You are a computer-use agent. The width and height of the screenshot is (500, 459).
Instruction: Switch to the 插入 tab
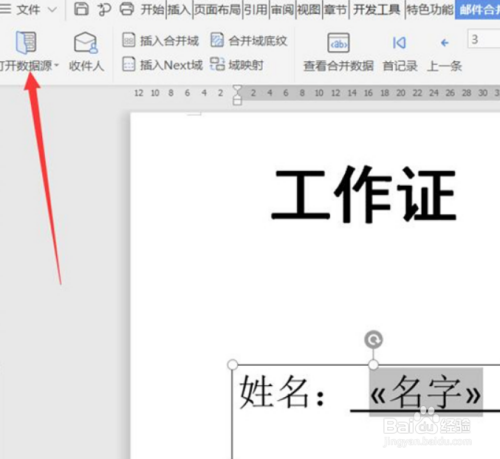179,10
